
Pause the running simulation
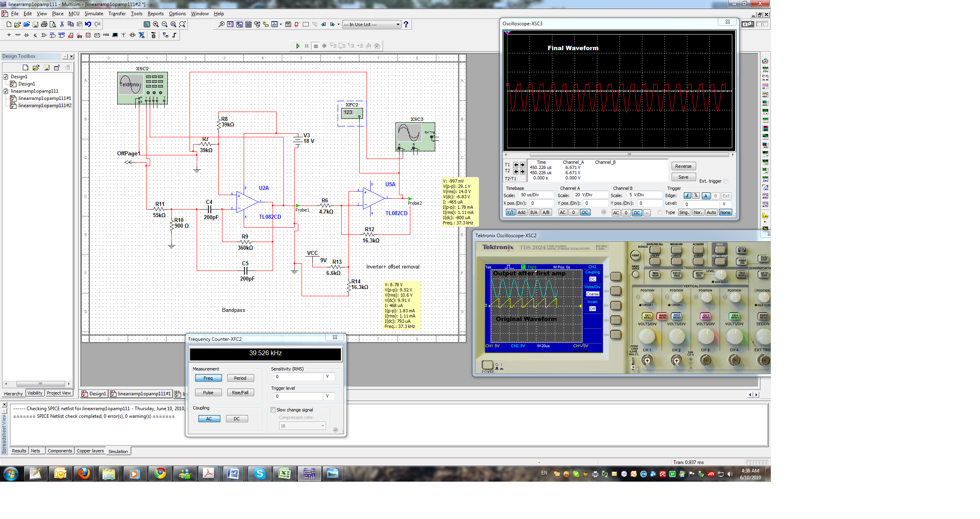click(x=307, y=46)
